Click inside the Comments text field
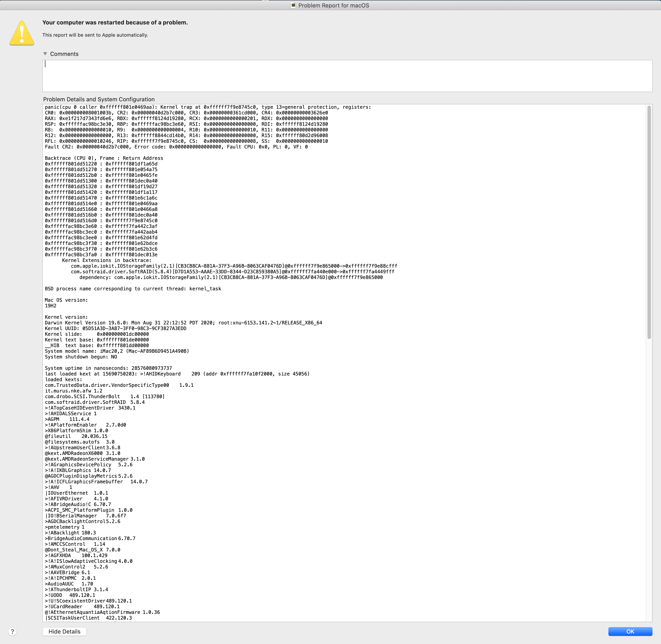661x644 pixels. tap(347, 76)
